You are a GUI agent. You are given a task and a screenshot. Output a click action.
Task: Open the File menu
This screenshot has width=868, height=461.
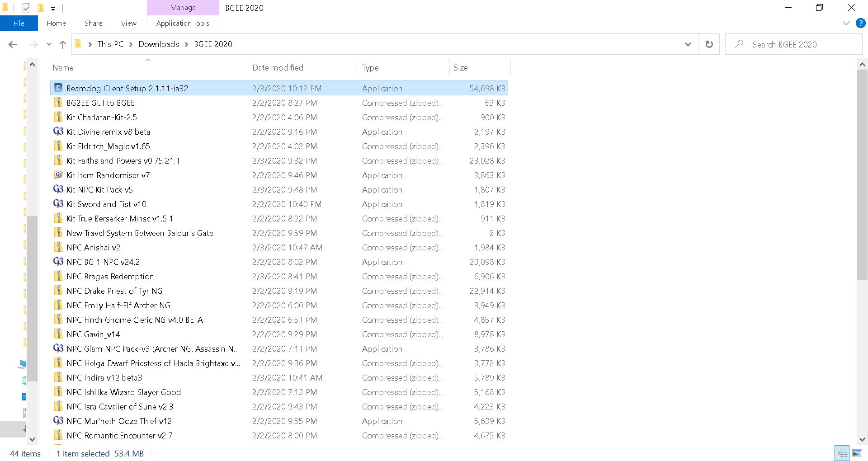pos(19,23)
